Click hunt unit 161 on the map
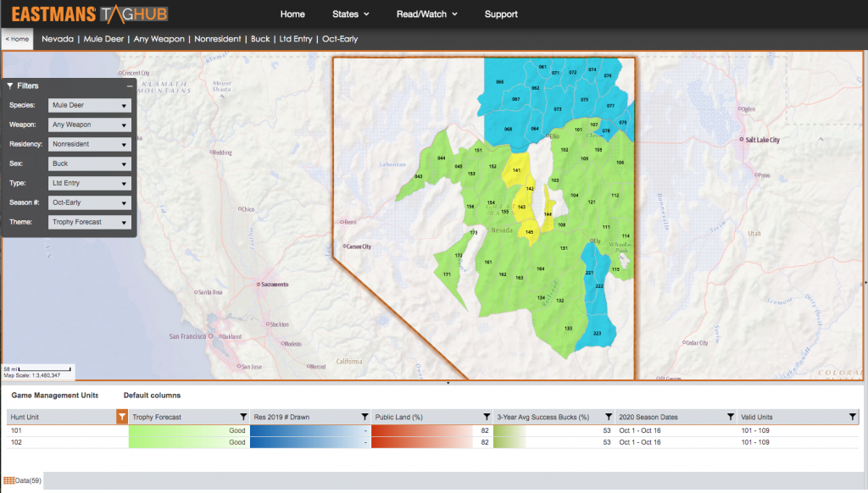This screenshot has width=868, height=493. [487, 262]
